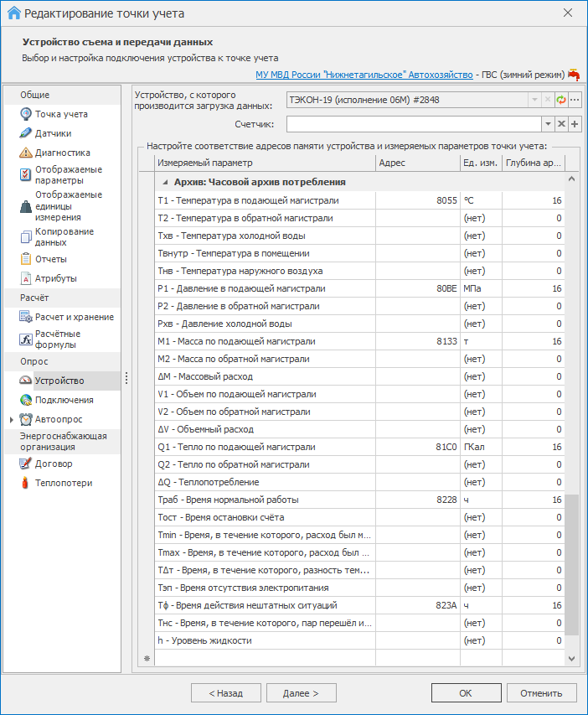Select row ΔQ - Теплопотребление
The width and height of the screenshot is (588, 715).
(359, 483)
